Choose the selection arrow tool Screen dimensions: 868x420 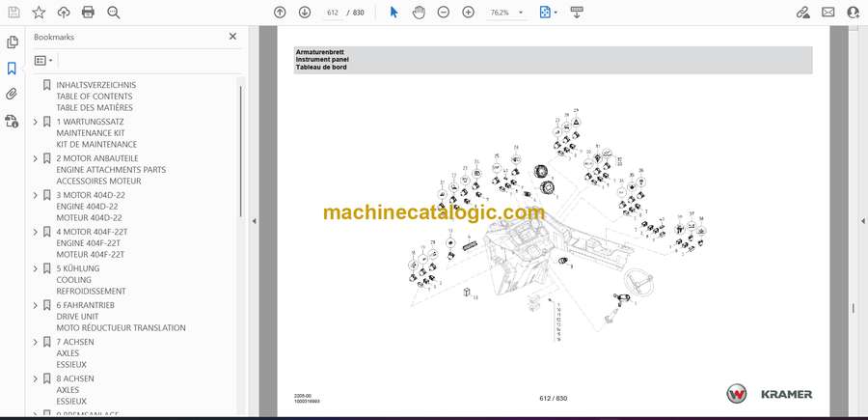tap(393, 13)
